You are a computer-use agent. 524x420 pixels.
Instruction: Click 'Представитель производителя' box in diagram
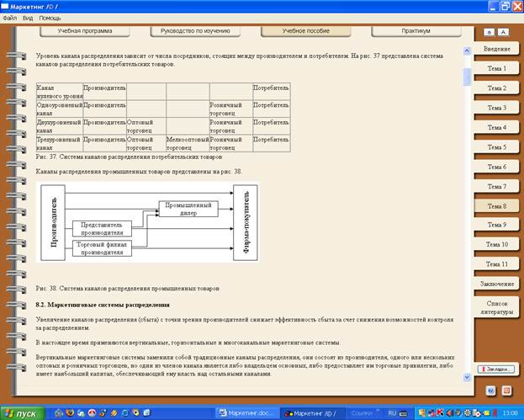point(102,229)
